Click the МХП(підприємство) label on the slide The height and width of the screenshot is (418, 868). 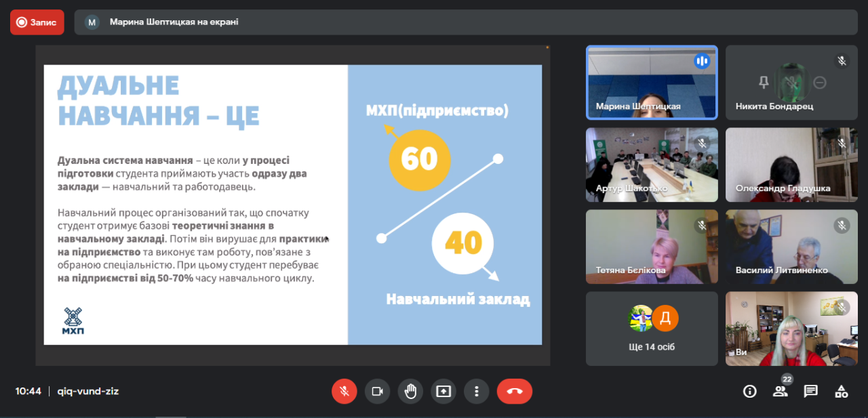click(437, 110)
